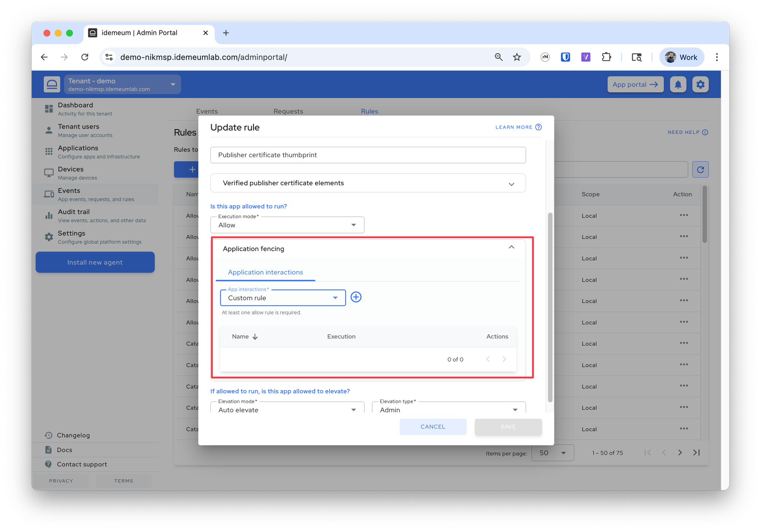761x532 pixels.
Task: Open browser extensions puzzle icon
Action: (x=607, y=57)
